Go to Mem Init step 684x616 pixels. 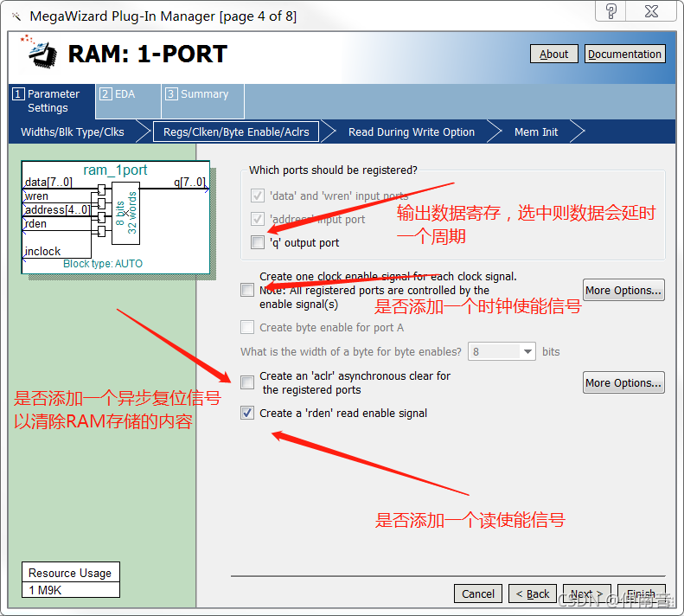(x=536, y=132)
